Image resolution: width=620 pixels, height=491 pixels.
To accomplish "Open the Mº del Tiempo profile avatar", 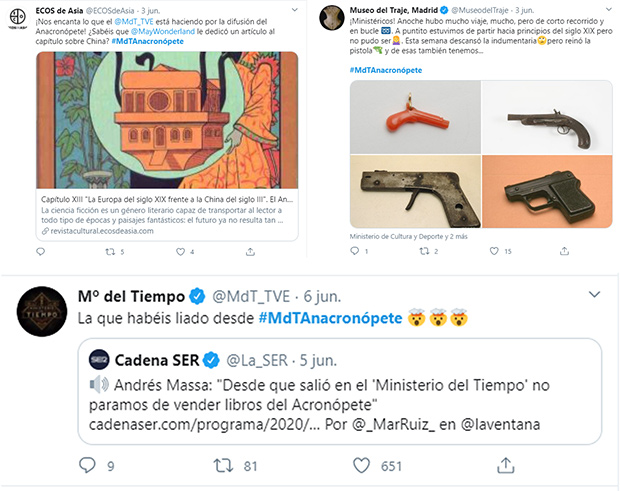I will click(x=42, y=312).
